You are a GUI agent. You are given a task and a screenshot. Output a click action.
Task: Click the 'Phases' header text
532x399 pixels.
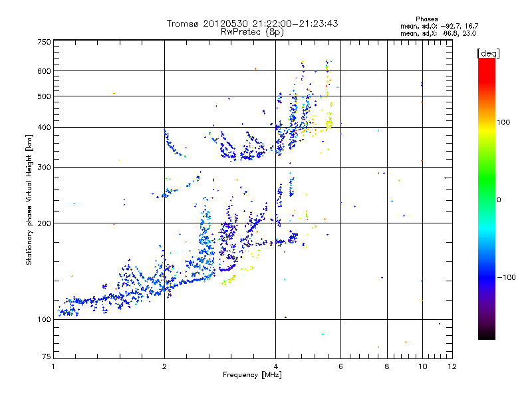point(426,19)
